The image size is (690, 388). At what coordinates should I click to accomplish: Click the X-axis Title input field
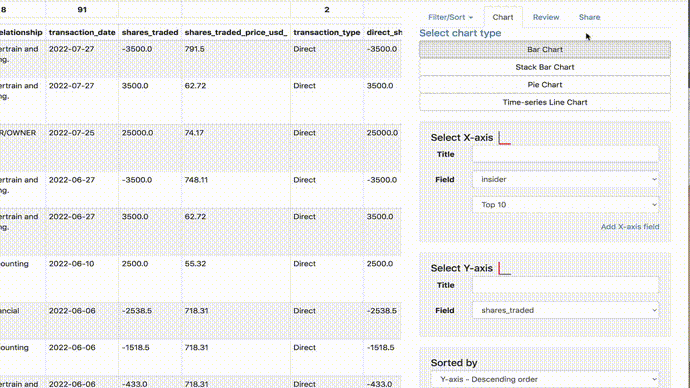(x=565, y=154)
